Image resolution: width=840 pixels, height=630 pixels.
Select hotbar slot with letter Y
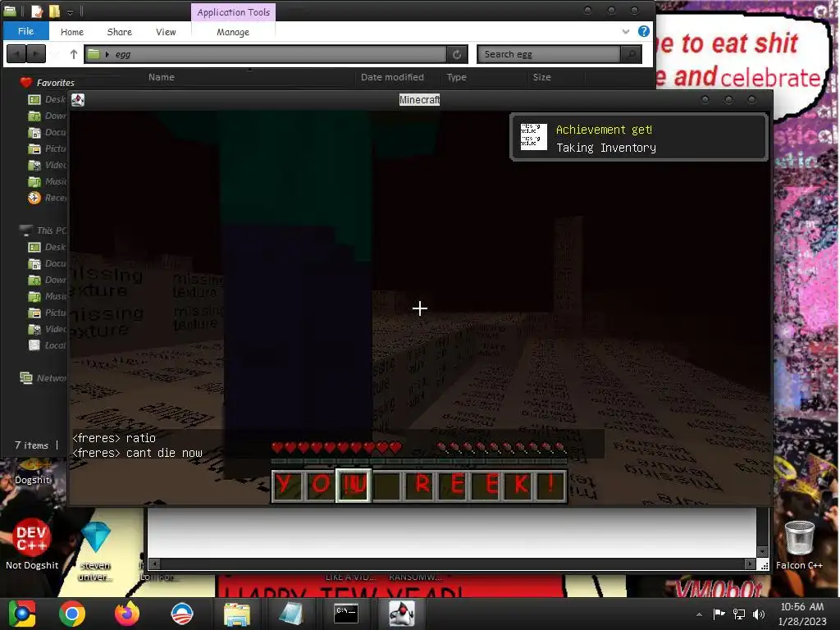pos(287,486)
